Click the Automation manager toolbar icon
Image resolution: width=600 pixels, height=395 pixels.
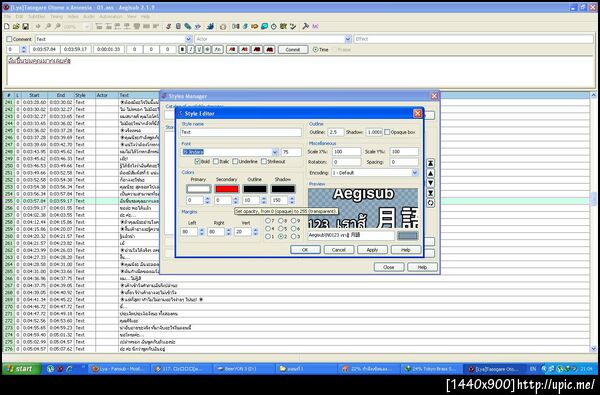210,26
